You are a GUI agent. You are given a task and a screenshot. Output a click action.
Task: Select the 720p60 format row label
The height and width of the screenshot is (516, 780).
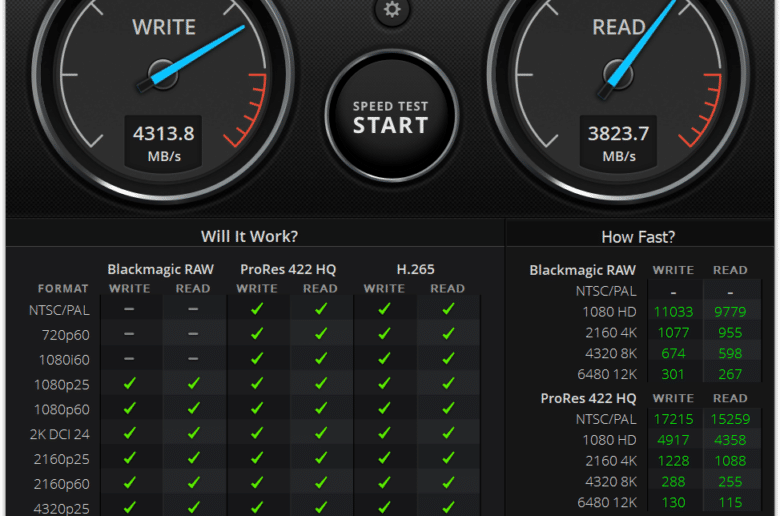pos(66,335)
